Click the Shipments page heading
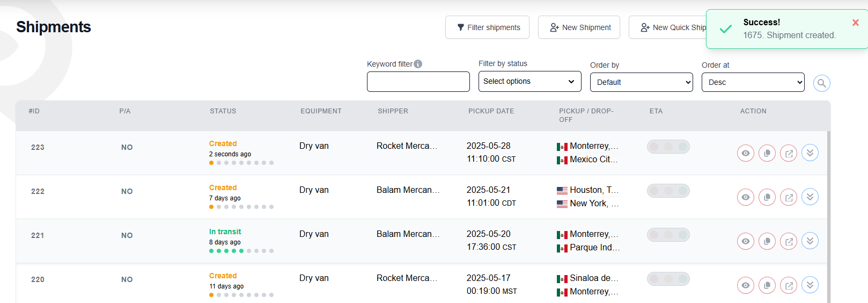The height and width of the screenshot is (303, 868). [54, 27]
